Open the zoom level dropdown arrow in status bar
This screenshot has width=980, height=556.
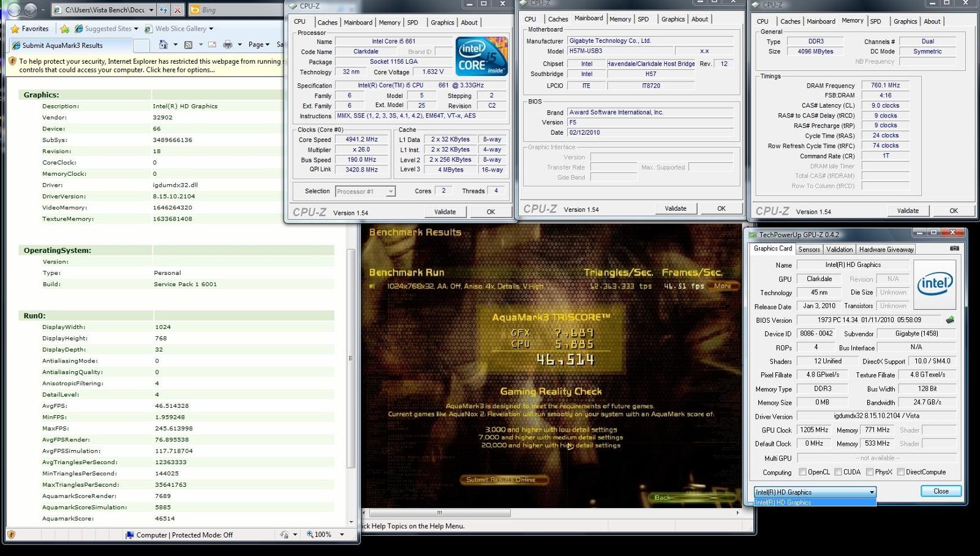pos(342,535)
